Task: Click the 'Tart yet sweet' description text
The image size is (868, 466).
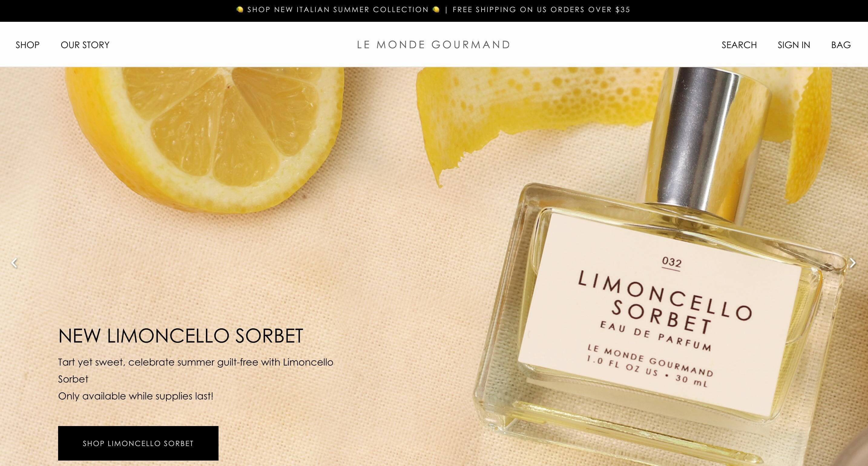Action: pyautogui.click(x=196, y=370)
